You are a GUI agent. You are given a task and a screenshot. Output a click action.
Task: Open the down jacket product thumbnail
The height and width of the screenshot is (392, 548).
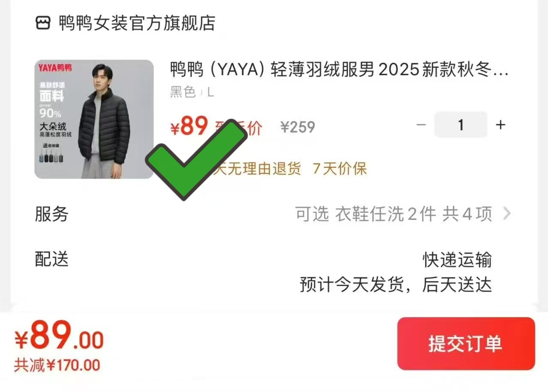point(94,119)
